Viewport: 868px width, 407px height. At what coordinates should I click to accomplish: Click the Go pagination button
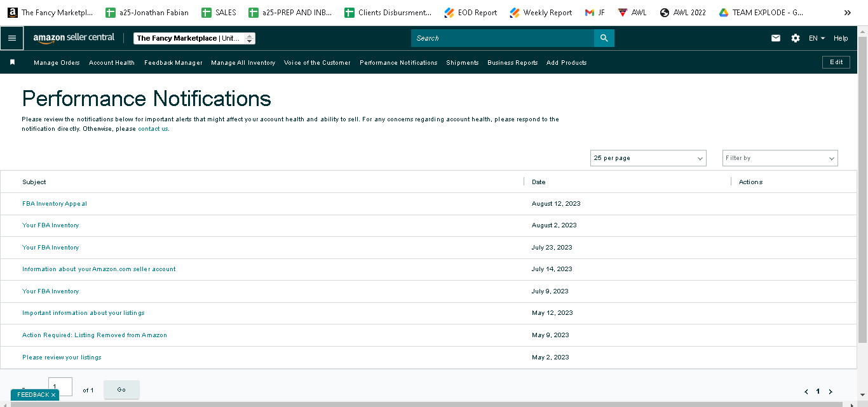(121, 390)
